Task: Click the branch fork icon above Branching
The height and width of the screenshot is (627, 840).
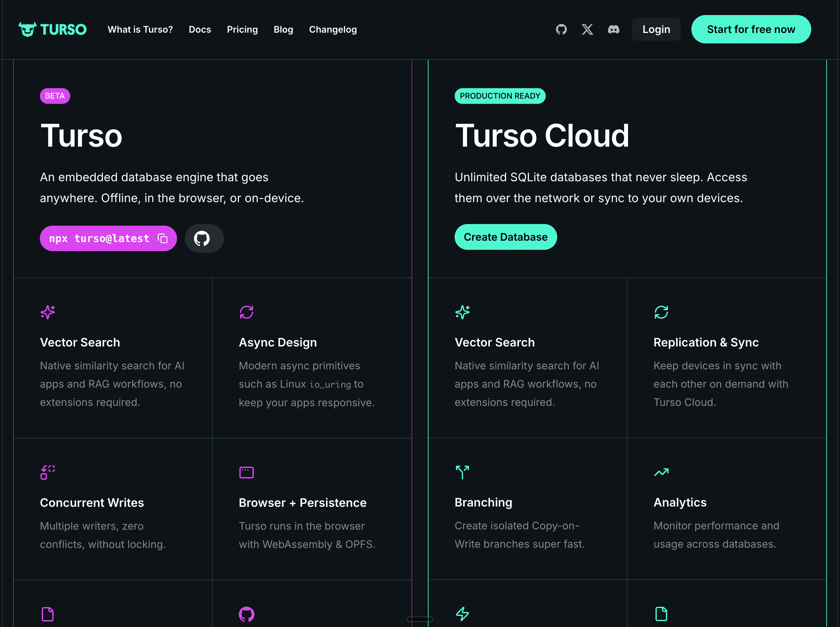Action: point(462,472)
